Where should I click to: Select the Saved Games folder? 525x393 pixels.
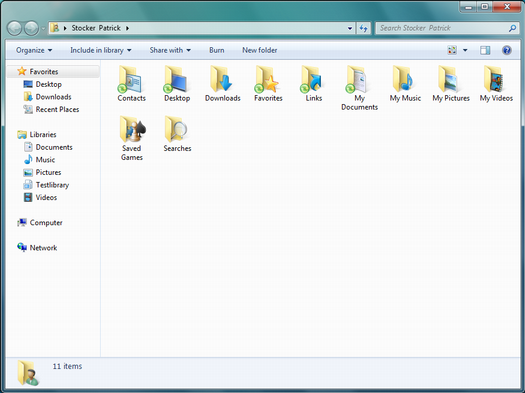tap(132, 138)
